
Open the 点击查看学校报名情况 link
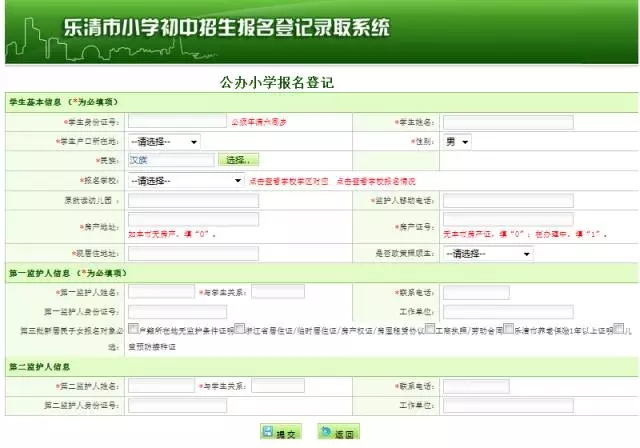pos(376,181)
